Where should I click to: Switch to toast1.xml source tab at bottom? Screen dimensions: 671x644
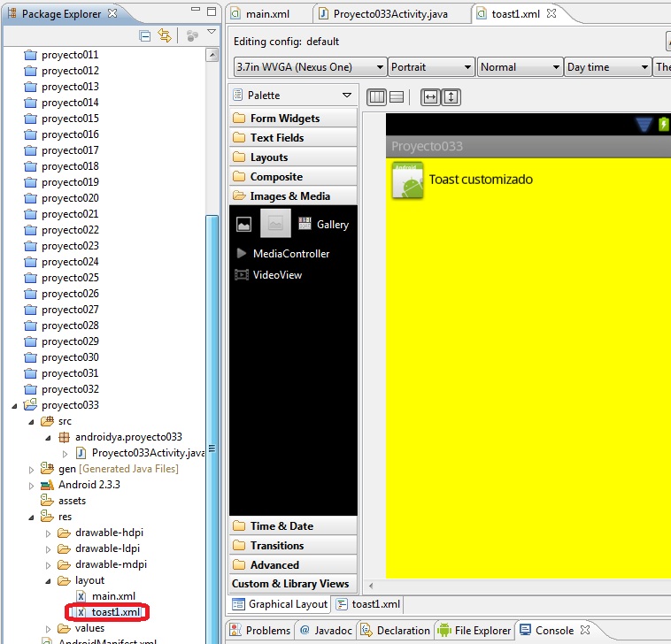368,604
